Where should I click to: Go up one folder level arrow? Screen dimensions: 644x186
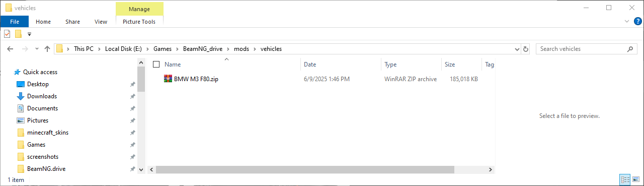(47, 49)
